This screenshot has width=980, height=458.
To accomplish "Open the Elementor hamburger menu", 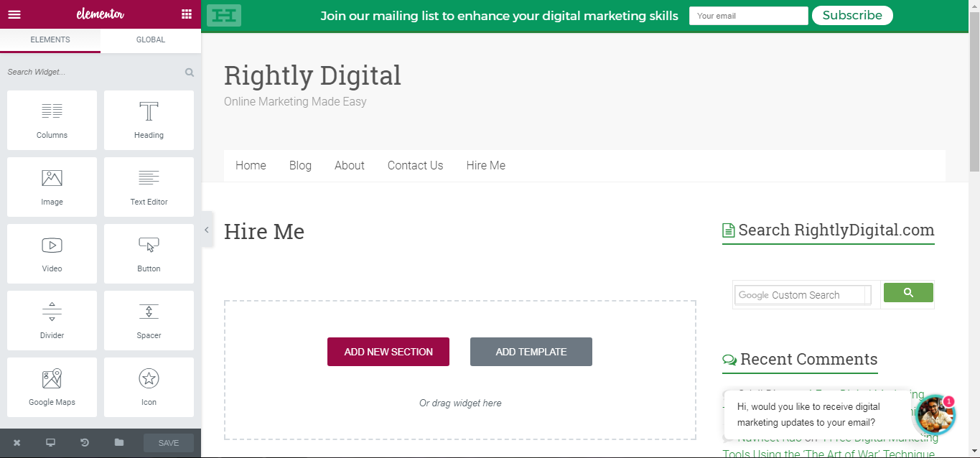I will (x=14, y=14).
